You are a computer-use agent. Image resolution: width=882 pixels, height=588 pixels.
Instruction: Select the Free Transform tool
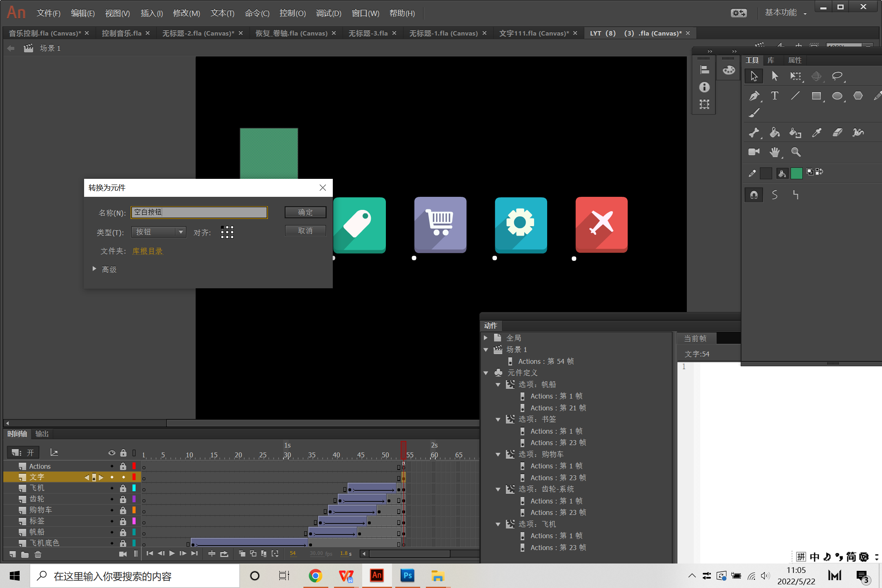click(795, 76)
